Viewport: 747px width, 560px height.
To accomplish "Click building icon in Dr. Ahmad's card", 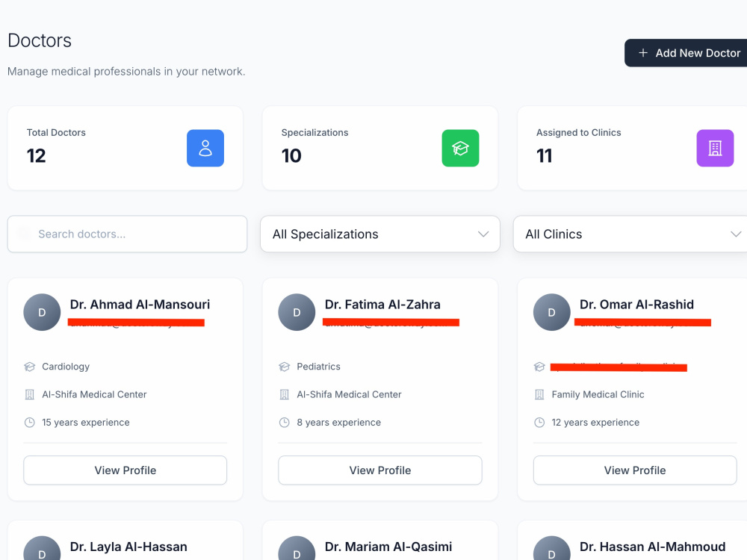I will [30, 394].
